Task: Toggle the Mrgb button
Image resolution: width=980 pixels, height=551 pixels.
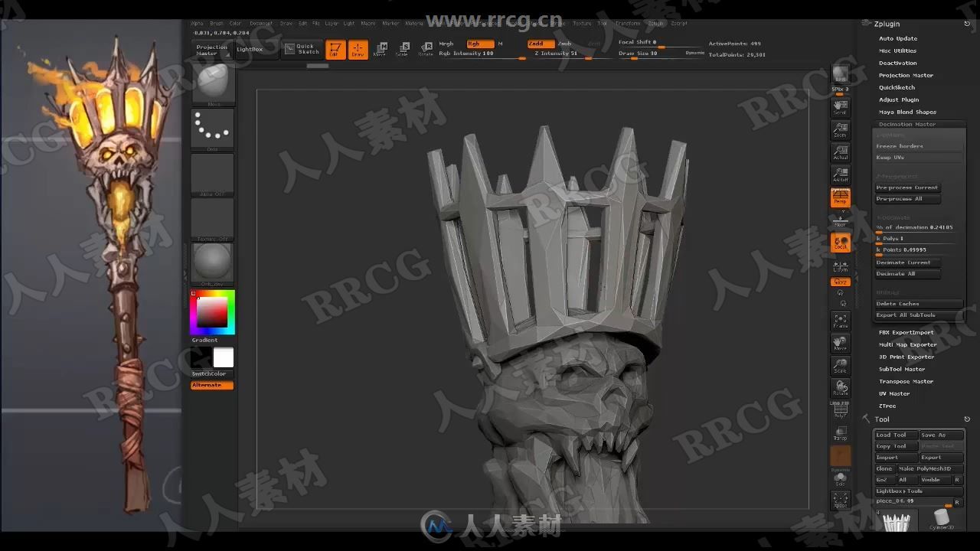Action: (x=446, y=44)
